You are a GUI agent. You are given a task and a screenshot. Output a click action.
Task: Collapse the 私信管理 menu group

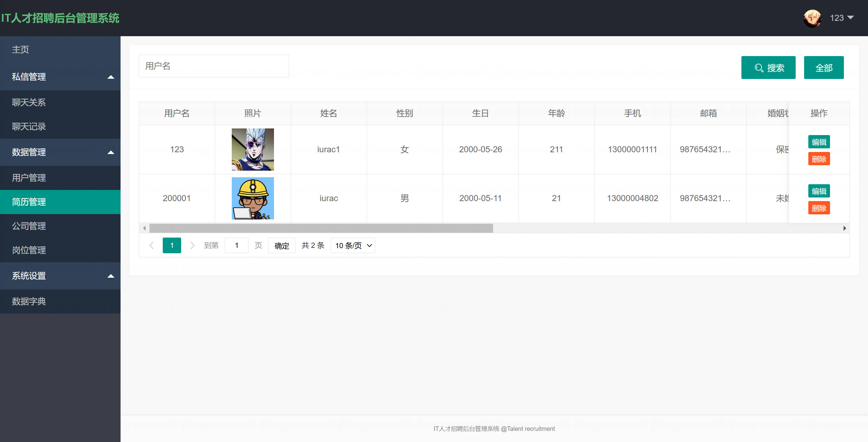(x=60, y=77)
